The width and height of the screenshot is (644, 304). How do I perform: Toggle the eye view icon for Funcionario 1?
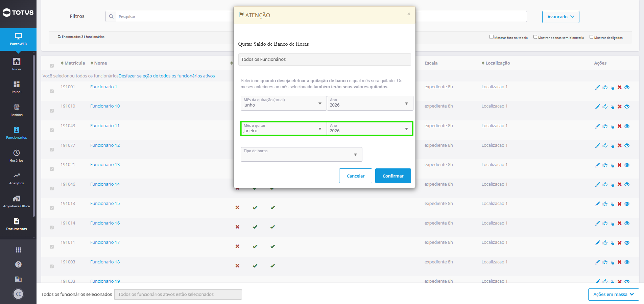627,87
